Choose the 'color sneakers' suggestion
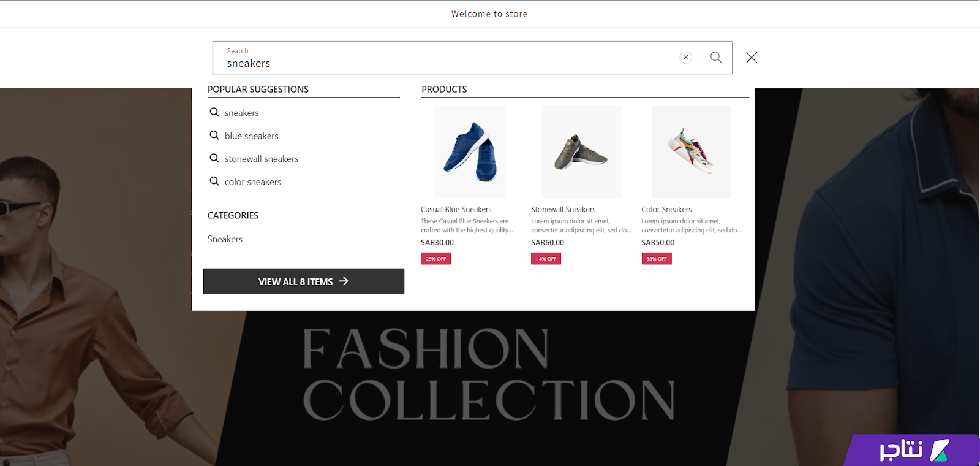980x466 pixels. point(253,182)
